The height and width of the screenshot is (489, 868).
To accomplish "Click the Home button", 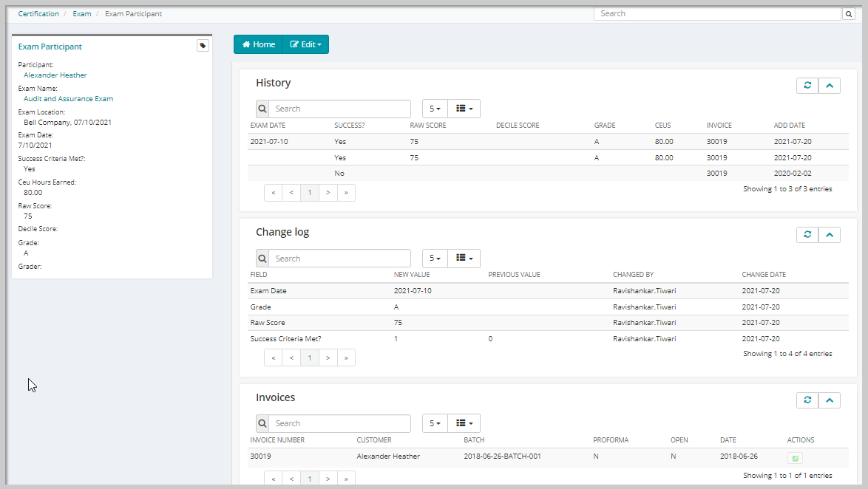I will coord(258,45).
